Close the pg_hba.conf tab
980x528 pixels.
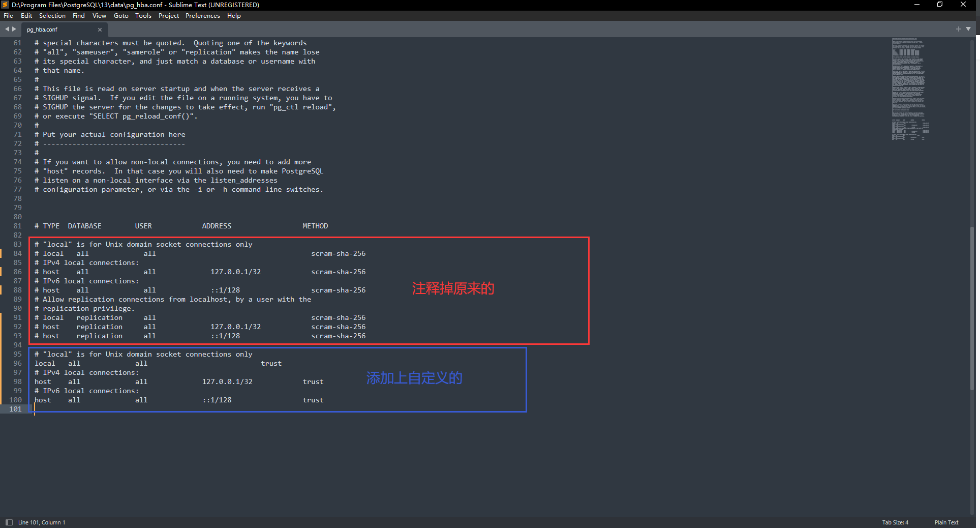pos(100,30)
